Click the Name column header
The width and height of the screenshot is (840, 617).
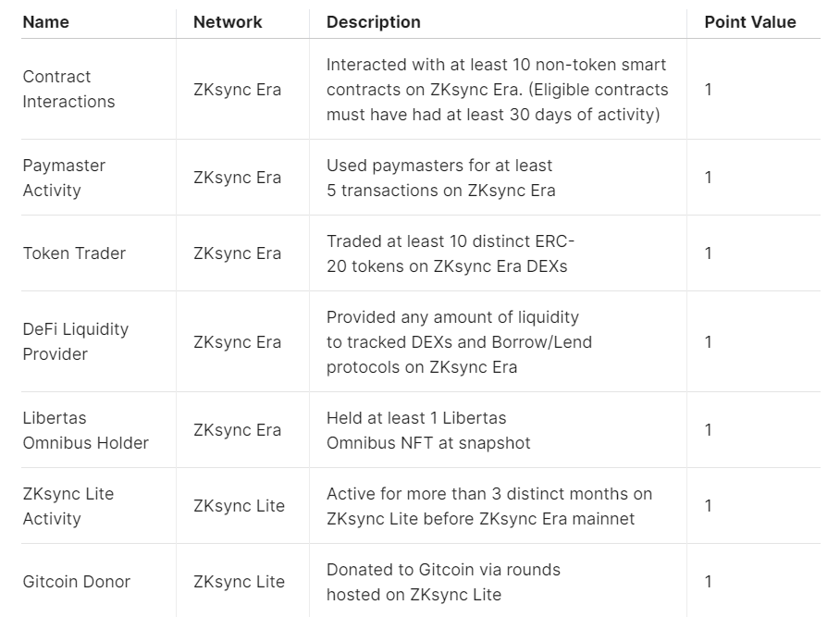(x=46, y=22)
